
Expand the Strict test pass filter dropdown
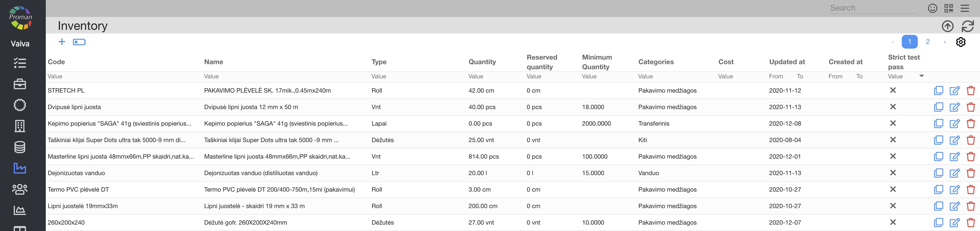click(x=921, y=76)
